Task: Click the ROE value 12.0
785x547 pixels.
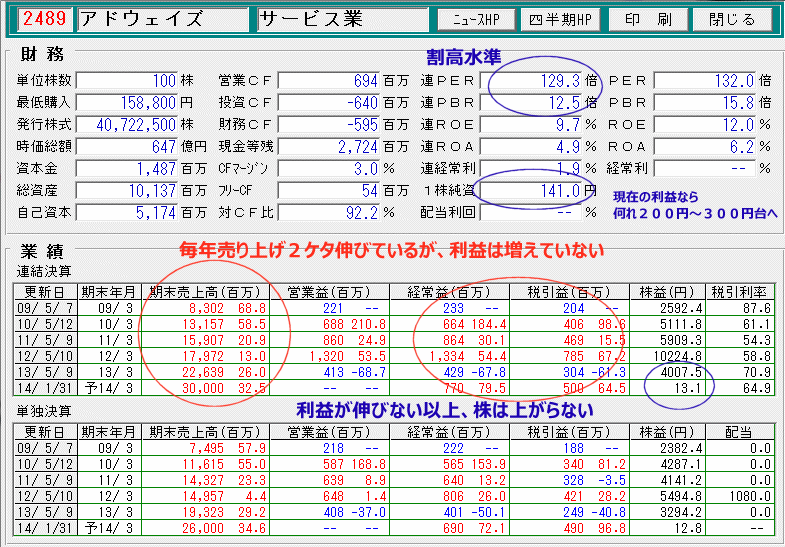Action: [705, 125]
